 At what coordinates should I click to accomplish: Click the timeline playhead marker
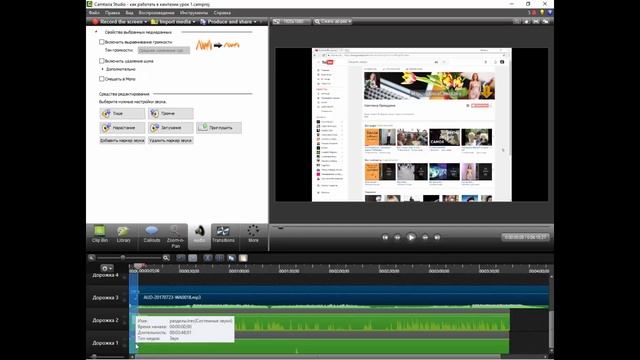138,265
